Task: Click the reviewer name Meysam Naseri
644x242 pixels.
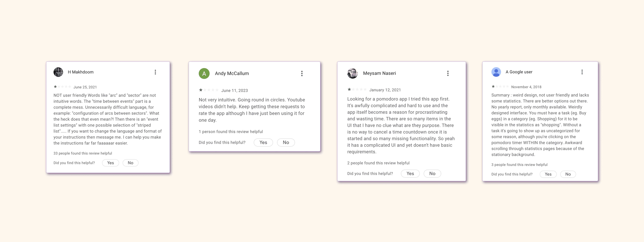Action: coord(379,73)
